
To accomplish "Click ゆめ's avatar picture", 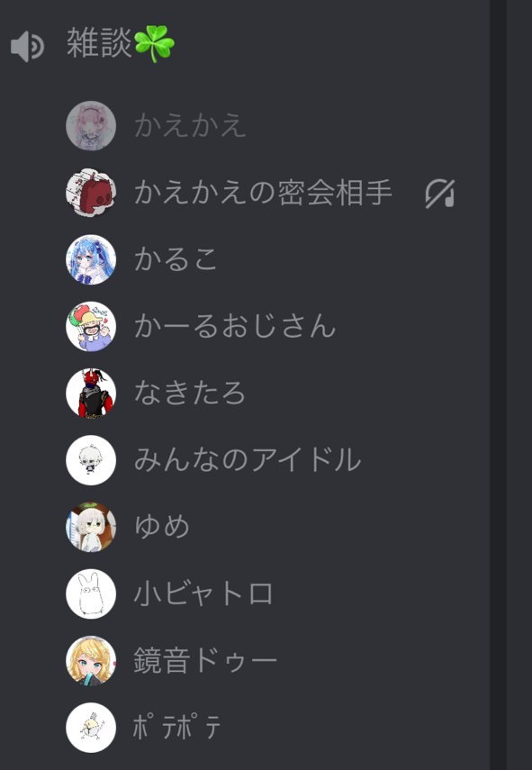I will (91, 527).
